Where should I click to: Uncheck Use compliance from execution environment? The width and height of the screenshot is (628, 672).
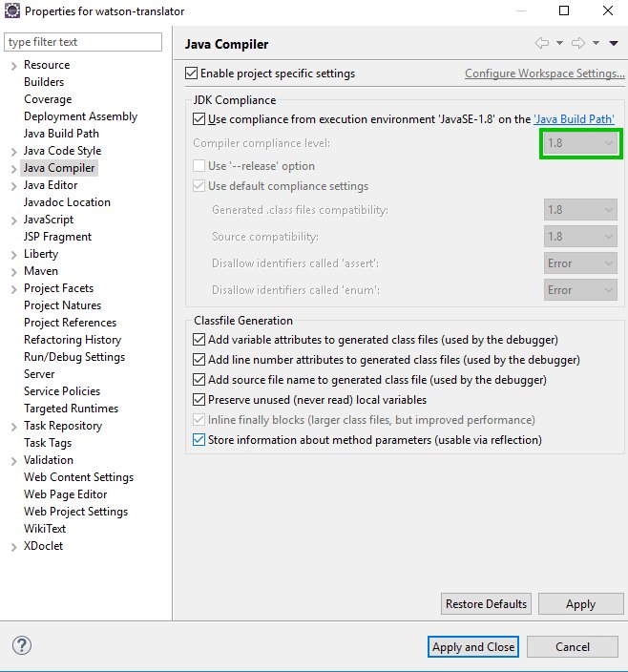199,119
